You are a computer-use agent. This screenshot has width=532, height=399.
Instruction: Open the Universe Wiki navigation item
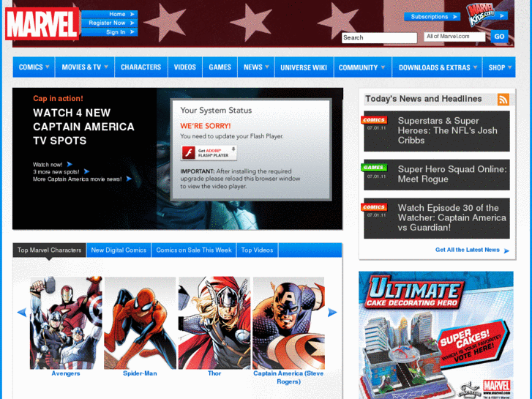[304, 67]
